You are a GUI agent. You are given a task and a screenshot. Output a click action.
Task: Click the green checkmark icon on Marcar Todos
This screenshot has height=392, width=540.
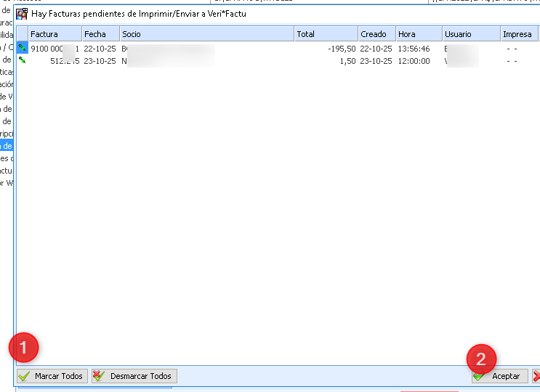click(25, 376)
